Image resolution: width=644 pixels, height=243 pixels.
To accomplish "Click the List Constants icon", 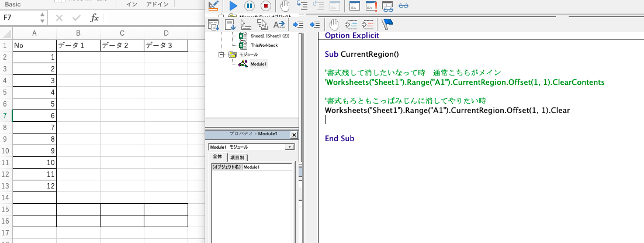I will tap(230, 25).
